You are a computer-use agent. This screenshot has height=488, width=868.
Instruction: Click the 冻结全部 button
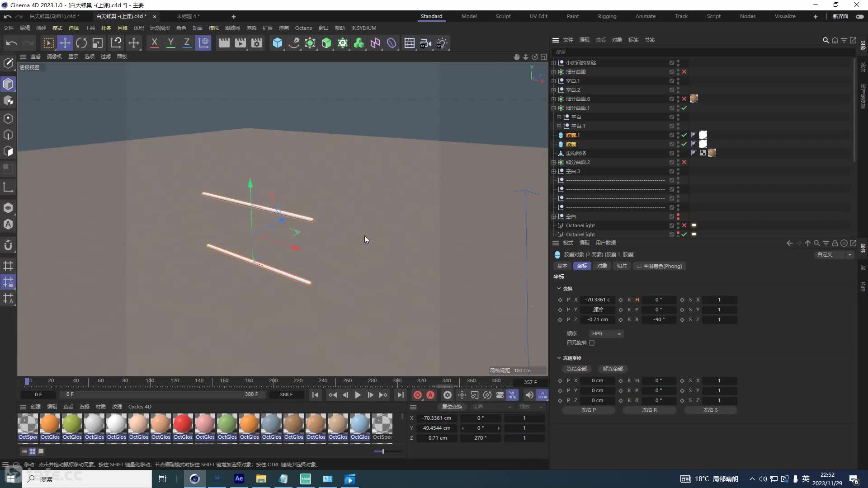(577, 369)
